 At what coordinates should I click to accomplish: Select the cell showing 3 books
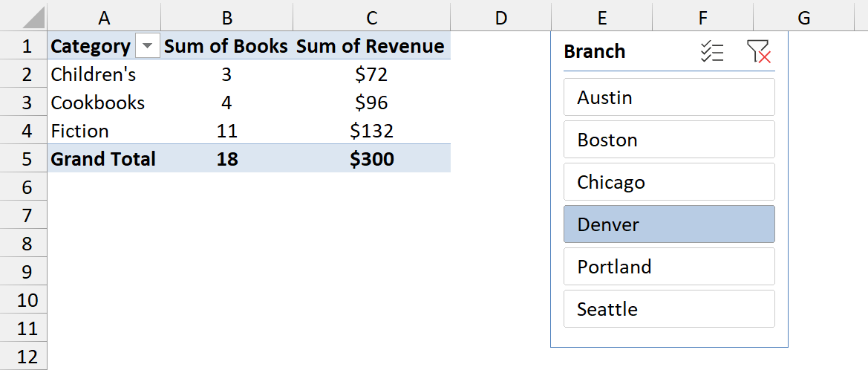(227, 74)
